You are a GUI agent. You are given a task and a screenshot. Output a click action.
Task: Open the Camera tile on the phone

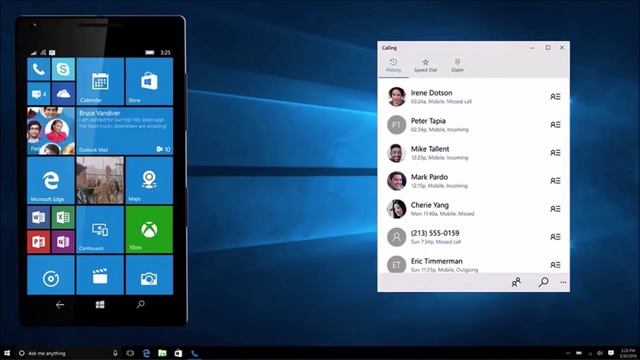coord(149,275)
